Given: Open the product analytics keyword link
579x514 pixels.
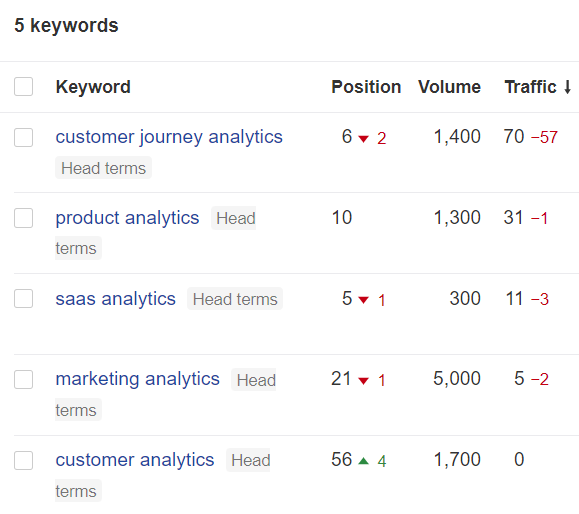Looking at the screenshot, I should (x=127, y=217).
